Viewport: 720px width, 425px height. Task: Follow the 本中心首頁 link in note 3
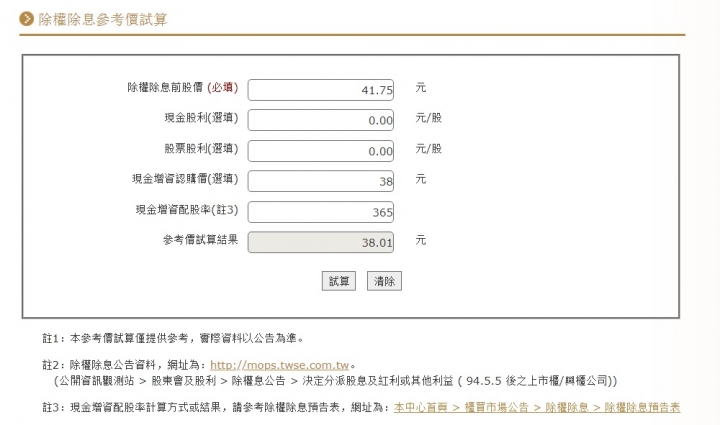(421, 408)
